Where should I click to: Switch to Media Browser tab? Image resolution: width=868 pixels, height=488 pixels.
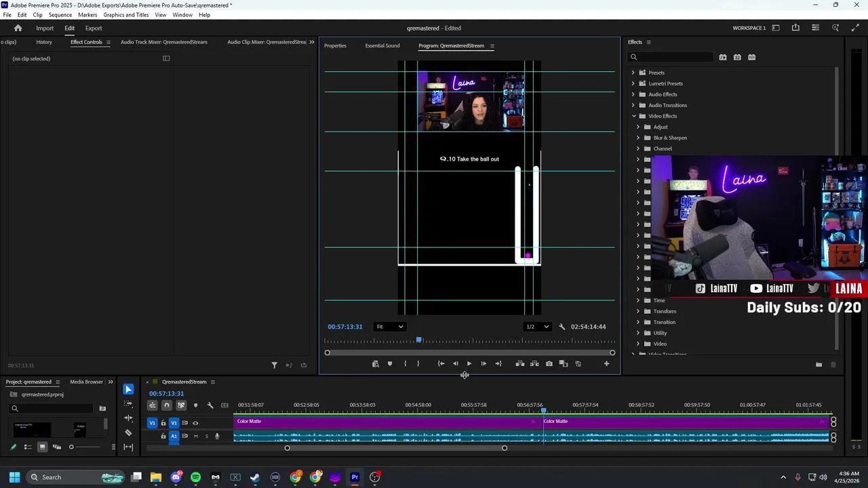[86, 382]
